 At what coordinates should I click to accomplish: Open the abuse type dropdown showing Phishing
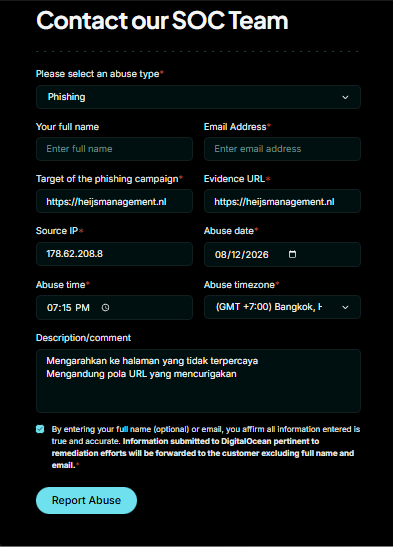coord(198,97)
